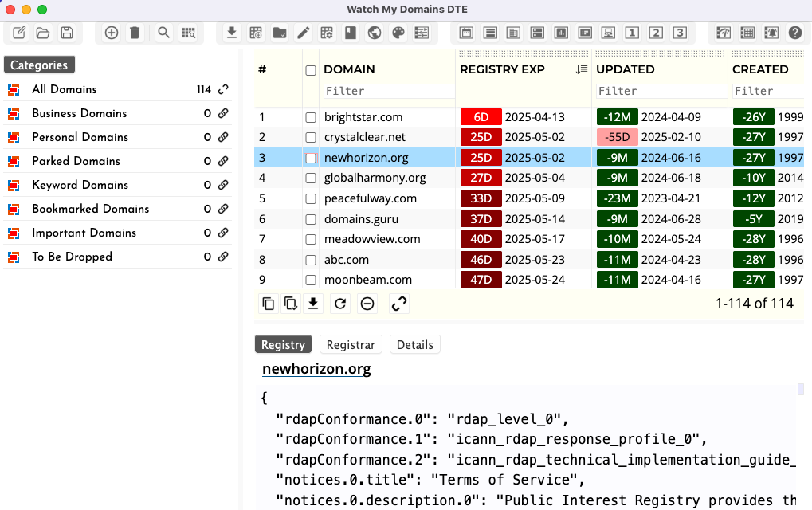Screen dimensions: 812x510
Task: Open the Help question mark icon
Action: 794,33
